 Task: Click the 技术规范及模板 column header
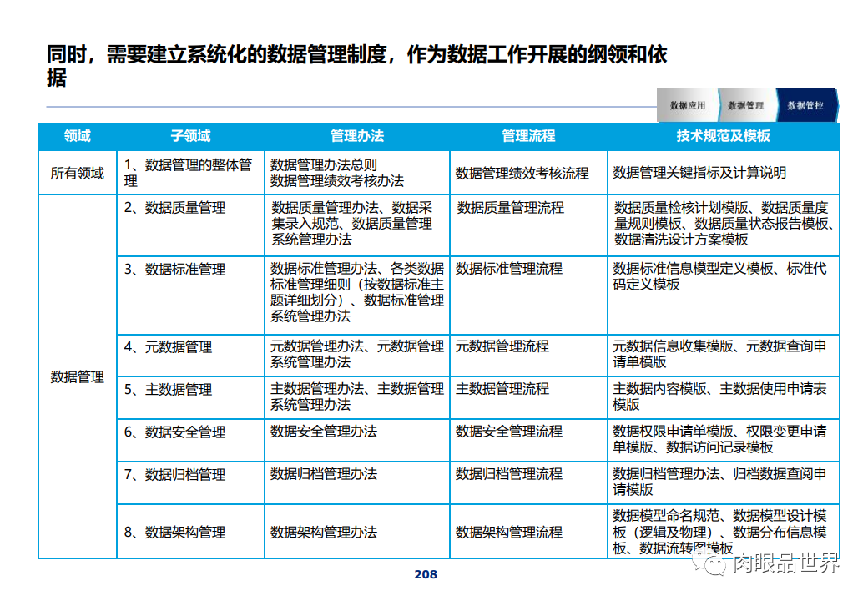(x=723, y=136)
